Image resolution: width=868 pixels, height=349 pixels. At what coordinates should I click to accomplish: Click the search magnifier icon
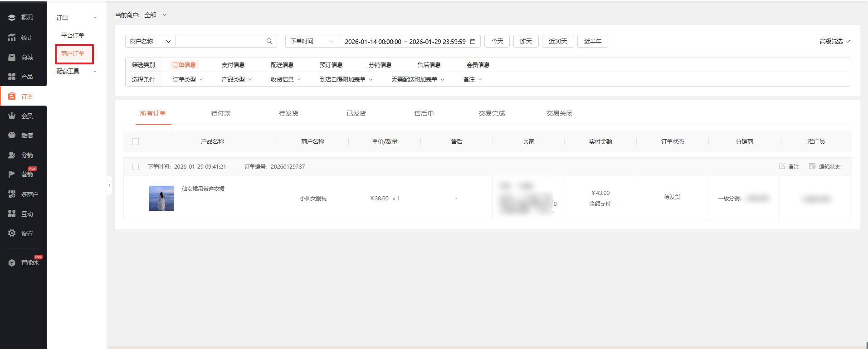pos(269,41)
